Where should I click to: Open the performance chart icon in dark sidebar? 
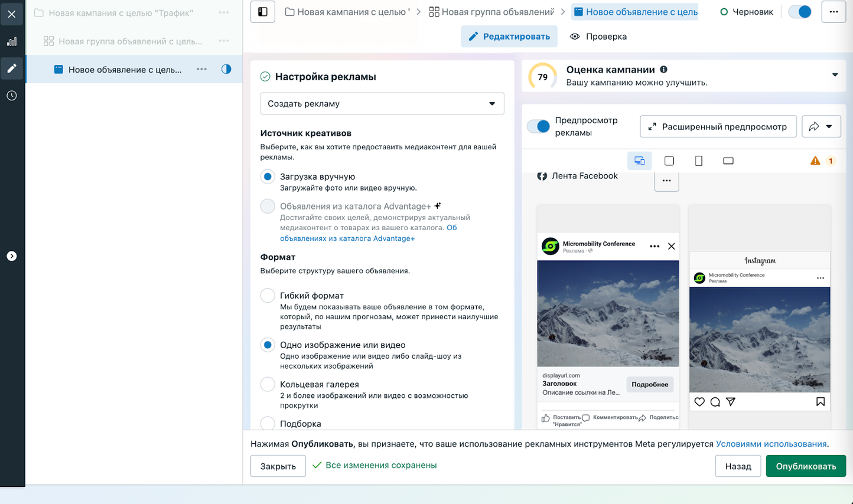coord(11,41)
